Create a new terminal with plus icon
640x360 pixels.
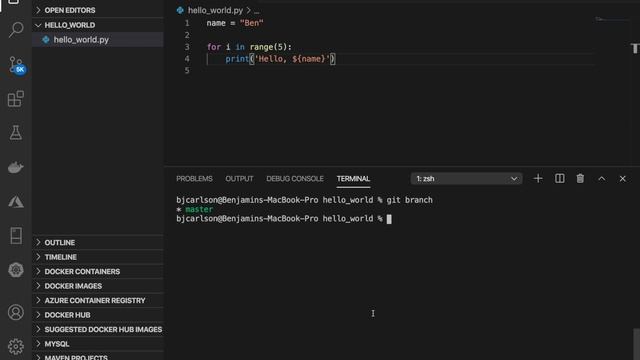click(x=538, y=178)
